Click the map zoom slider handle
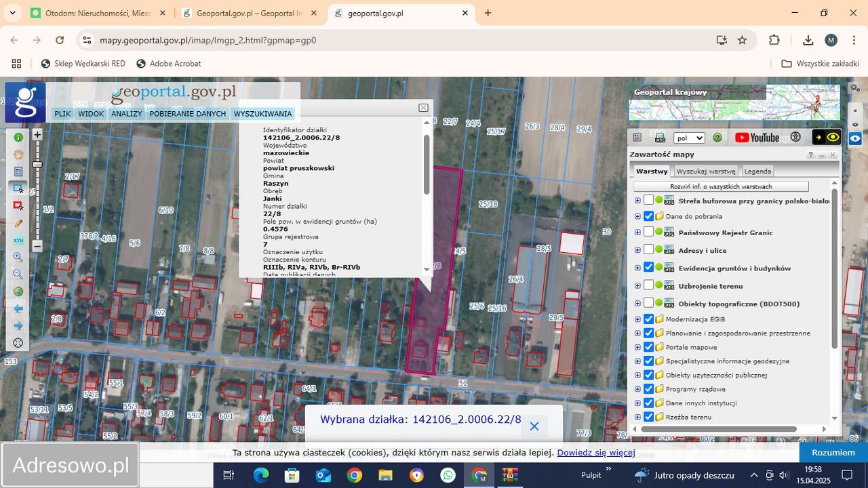Screen dimensions: 868x488 37,165
